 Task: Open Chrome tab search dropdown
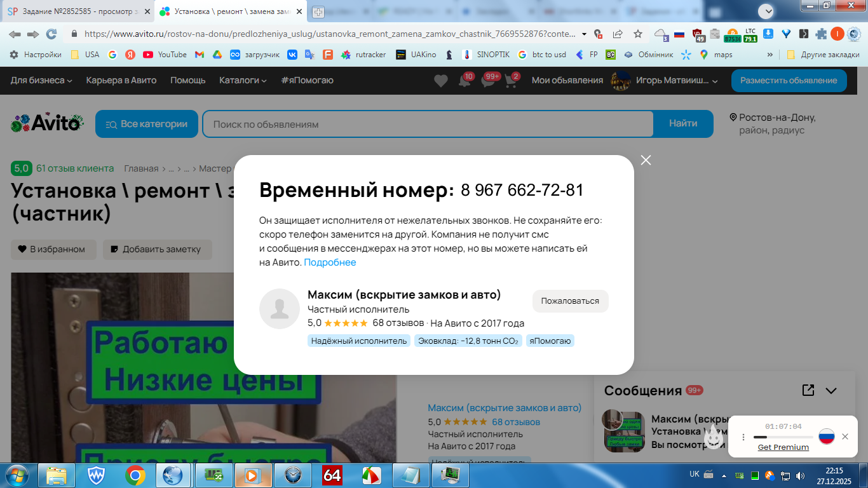point(768,11)
